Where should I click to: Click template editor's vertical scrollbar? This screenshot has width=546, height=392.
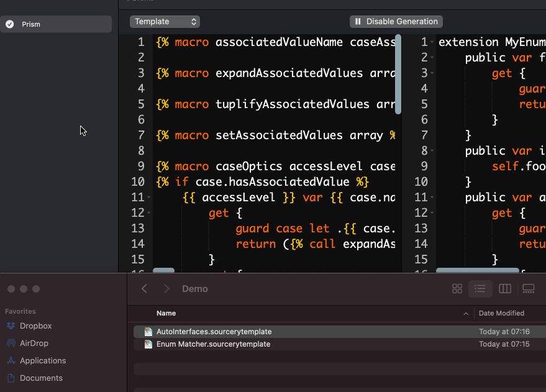click(398, 75)
